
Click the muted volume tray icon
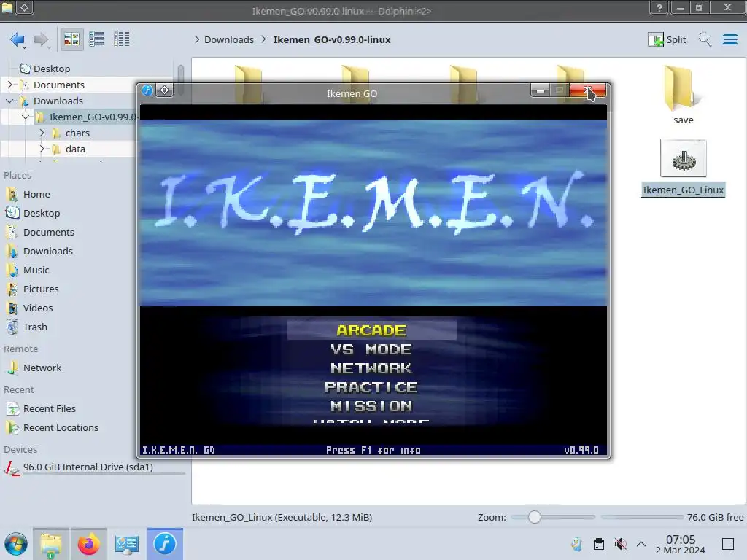tap(620, 544)
